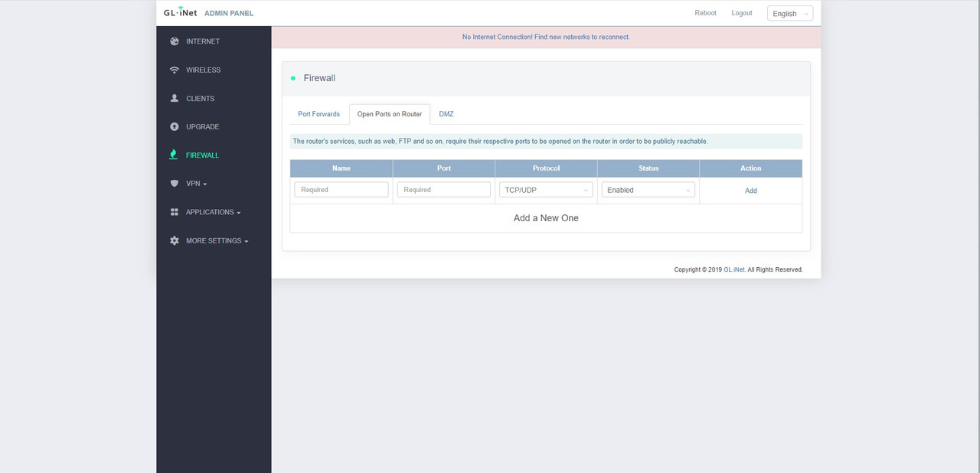Switch to the Port Forwards tab
Image resolution: width=980 pixels, height=473 pixels.
click(x=318, y=114)
